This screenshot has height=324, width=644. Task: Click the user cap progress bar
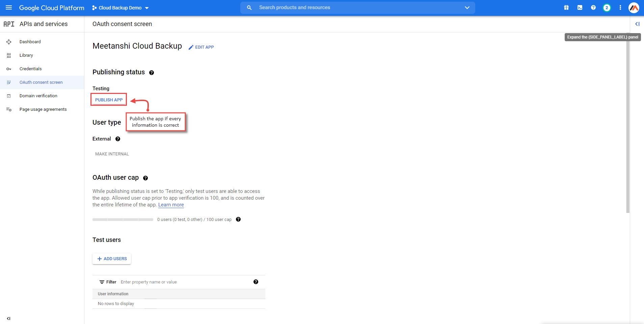[123, 220]
